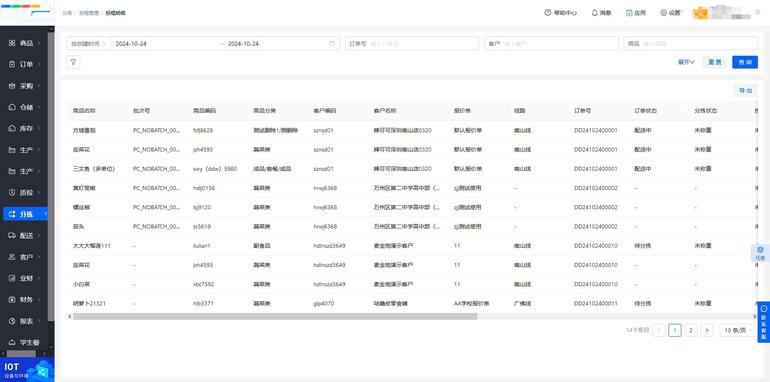Click the filter funnel icon button

tap(73, 62)
